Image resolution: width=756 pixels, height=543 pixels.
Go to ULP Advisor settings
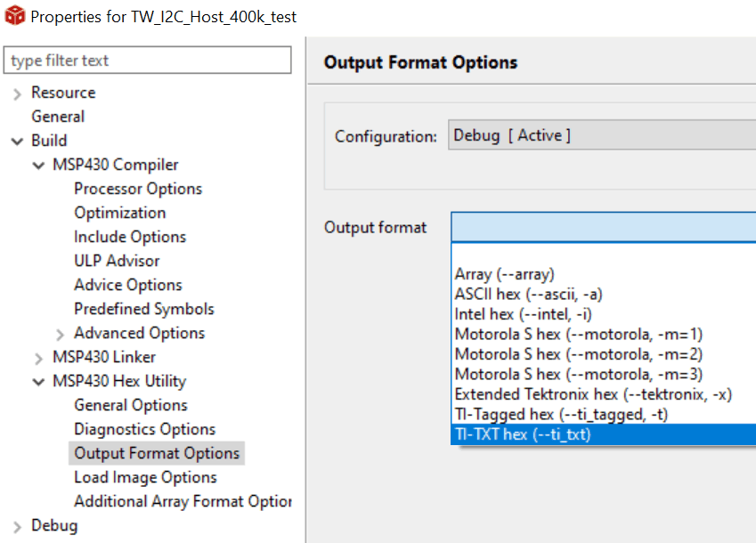(x=117, y=261)
